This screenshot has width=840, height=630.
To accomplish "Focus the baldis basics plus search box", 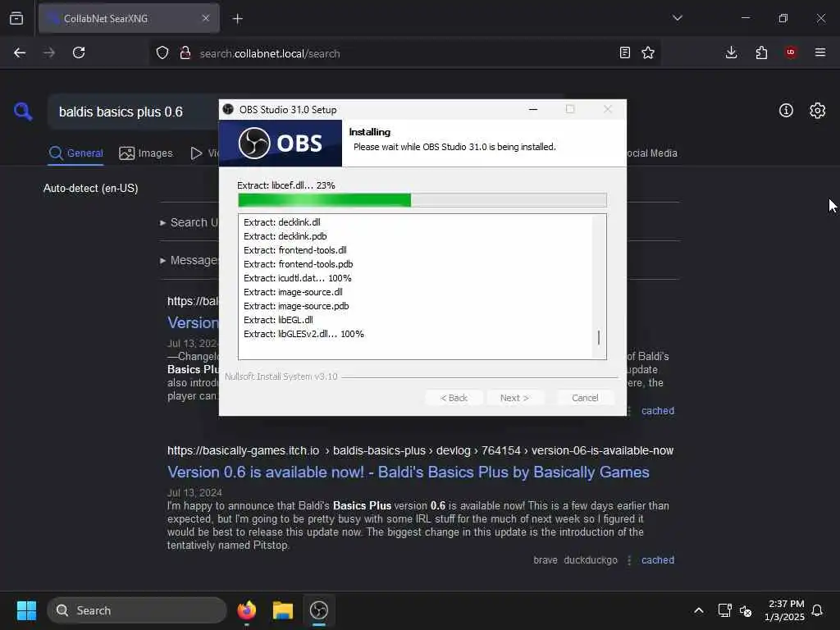I will coord(133,112).
